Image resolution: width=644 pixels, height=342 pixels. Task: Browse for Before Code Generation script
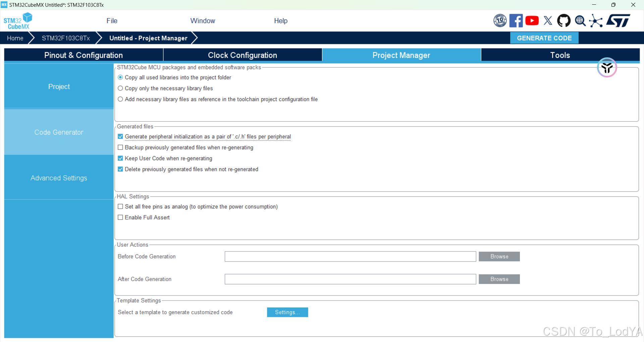499,256
